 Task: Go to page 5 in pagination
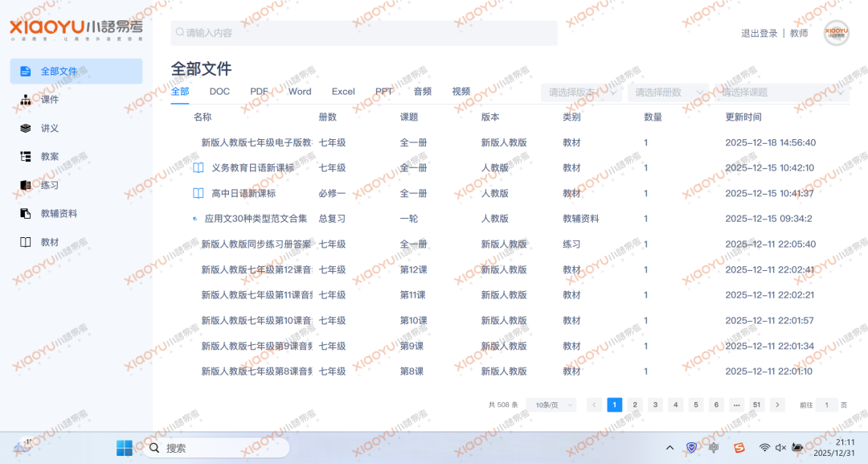point(696,404)
